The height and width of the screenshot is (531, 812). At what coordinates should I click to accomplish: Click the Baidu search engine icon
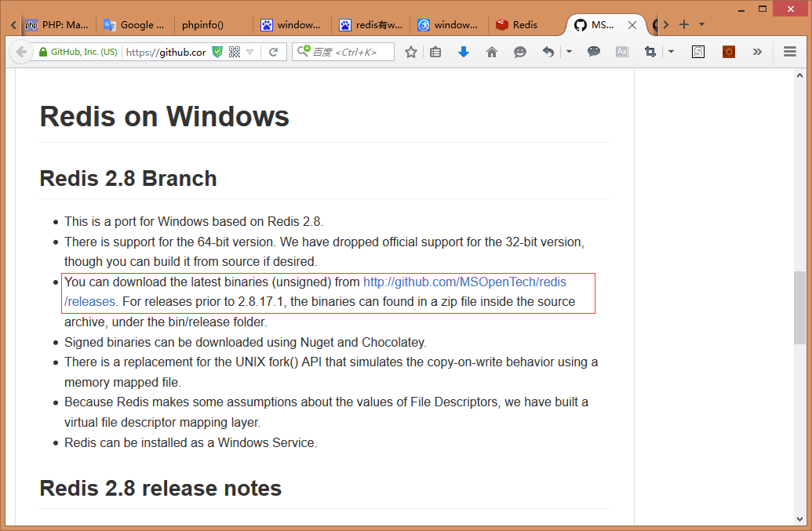304,51
